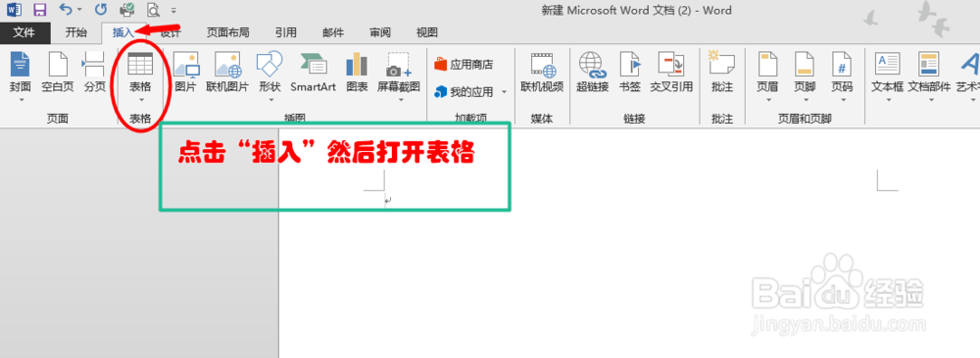Insert a 超链接 (Hyperlink)
The width and height of the screenshot is (980, 358).
pyautogui.click(x=593, y=73)
